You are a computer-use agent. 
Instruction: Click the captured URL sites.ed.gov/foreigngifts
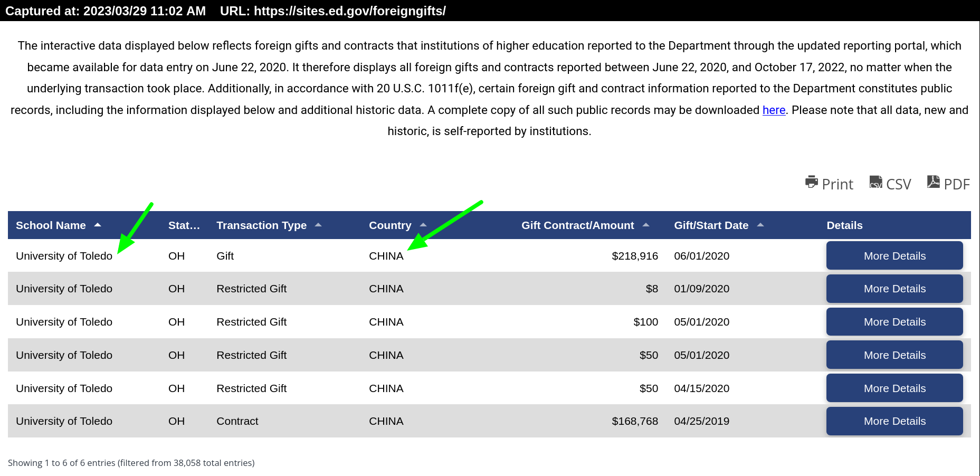[350, 11]
